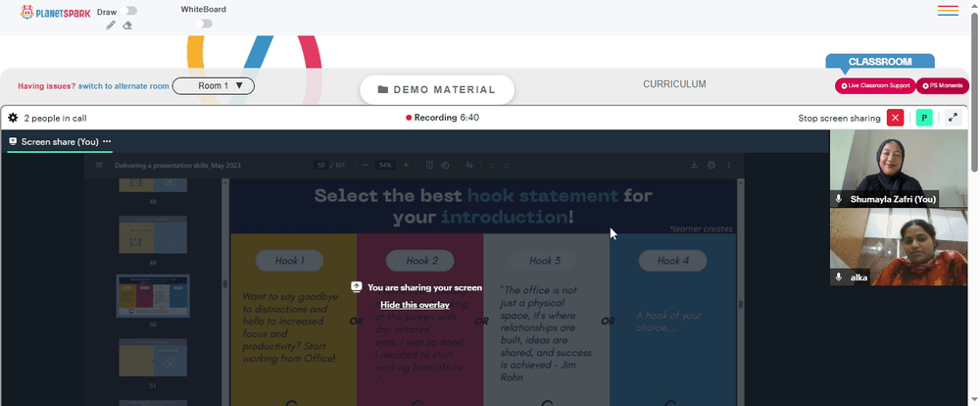Click Jim Rohn quote text in Hook 3

pos(546,333)
